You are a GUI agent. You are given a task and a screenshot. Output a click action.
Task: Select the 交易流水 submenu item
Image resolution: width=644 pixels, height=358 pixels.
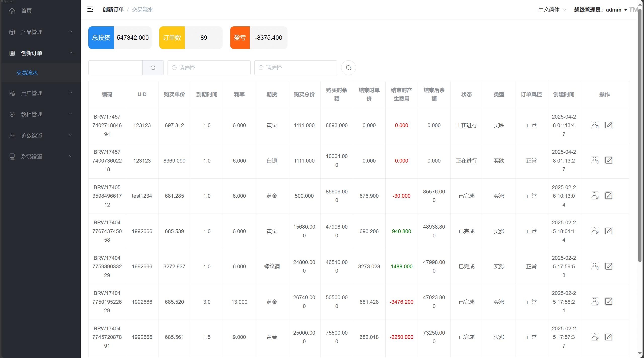27,73
